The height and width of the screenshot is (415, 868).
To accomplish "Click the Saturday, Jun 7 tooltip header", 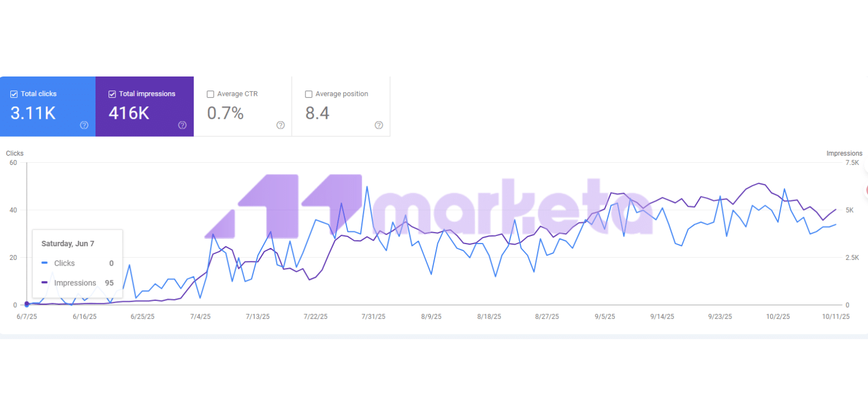I will (68, 244).
